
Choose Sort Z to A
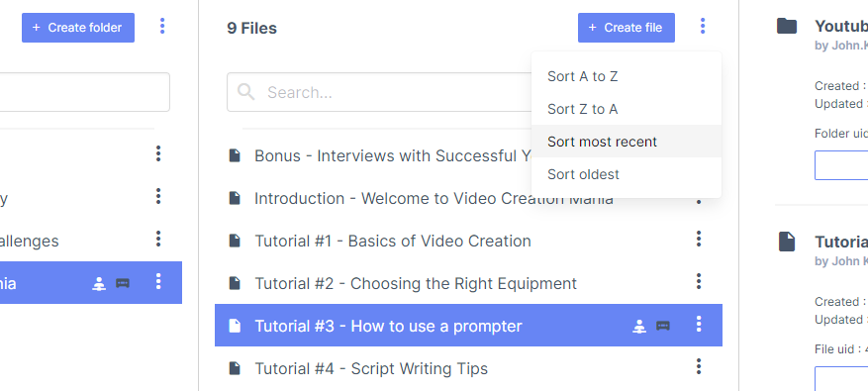[627, 109]
